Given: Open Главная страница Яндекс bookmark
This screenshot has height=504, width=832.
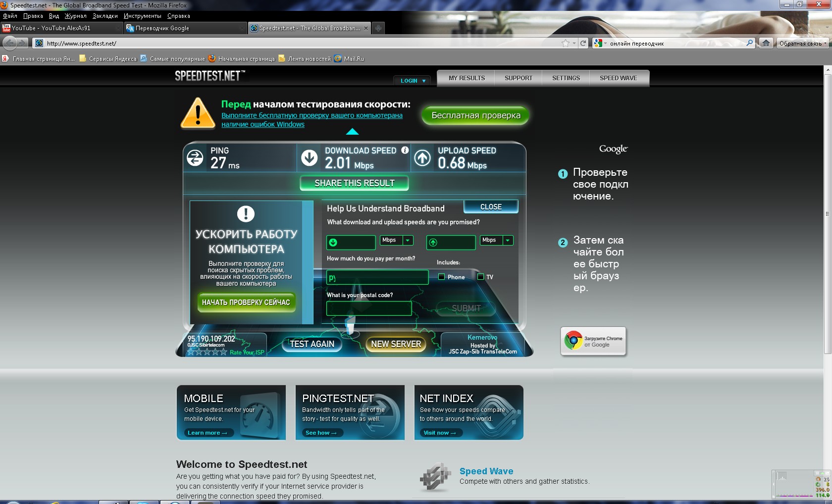Looking at the screenshot, I should pyautogui.click(x=39, y=58).
